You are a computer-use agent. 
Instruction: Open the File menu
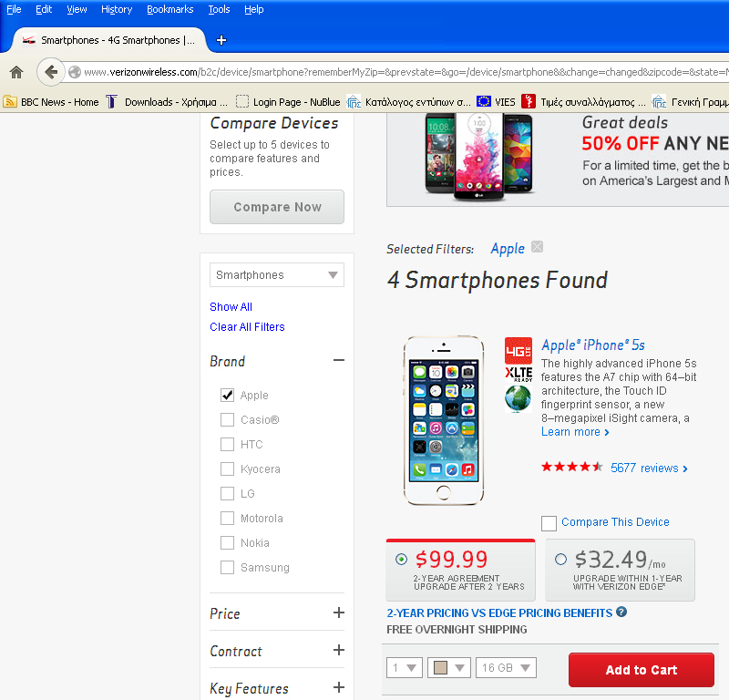(x=14, y=9)
